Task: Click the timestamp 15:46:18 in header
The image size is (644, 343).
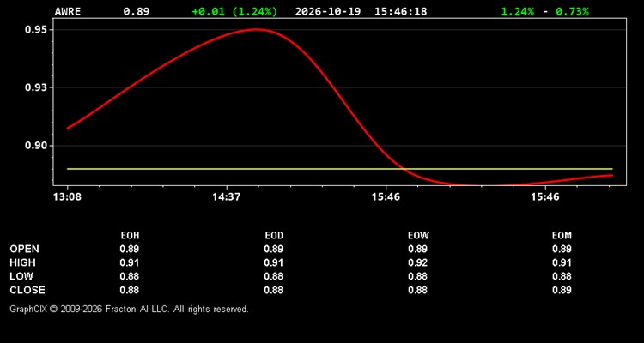Action: click(x=400, y=11)
